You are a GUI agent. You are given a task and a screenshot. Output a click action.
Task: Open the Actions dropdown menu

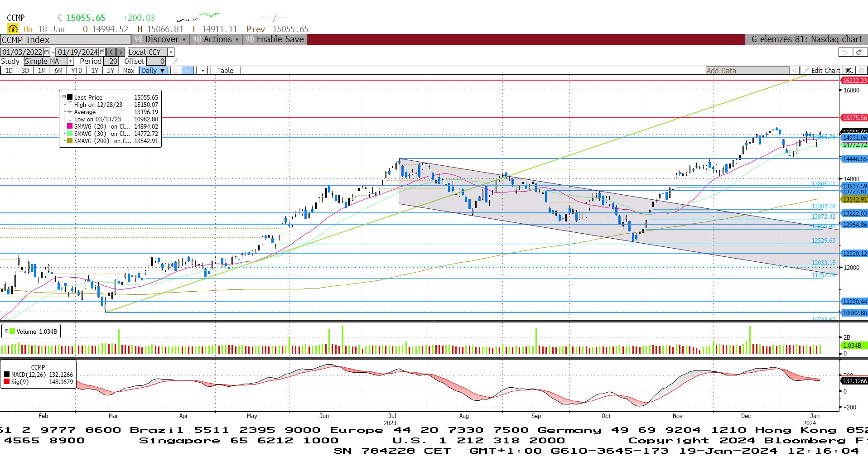(x=217, y=39)
